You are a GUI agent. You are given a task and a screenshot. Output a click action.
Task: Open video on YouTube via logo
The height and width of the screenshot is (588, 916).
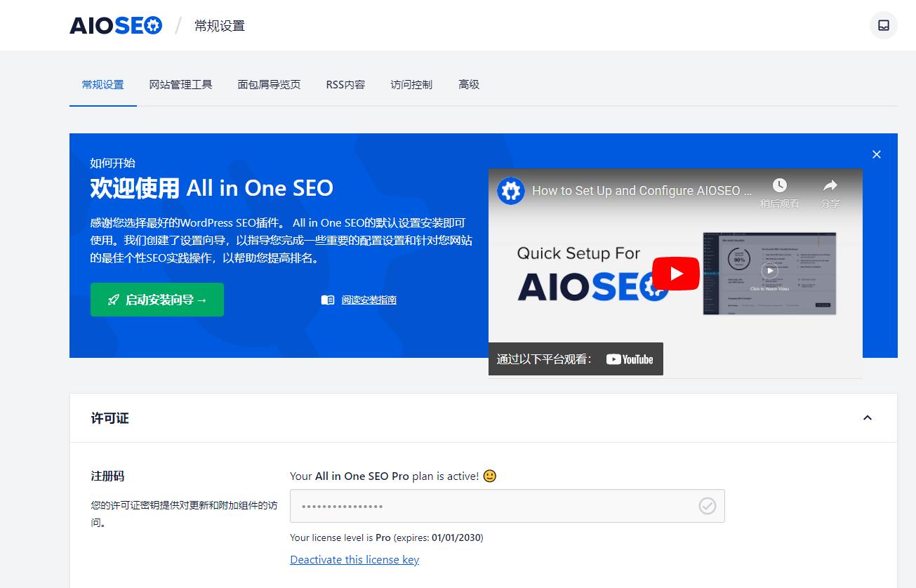pos(630,359)
